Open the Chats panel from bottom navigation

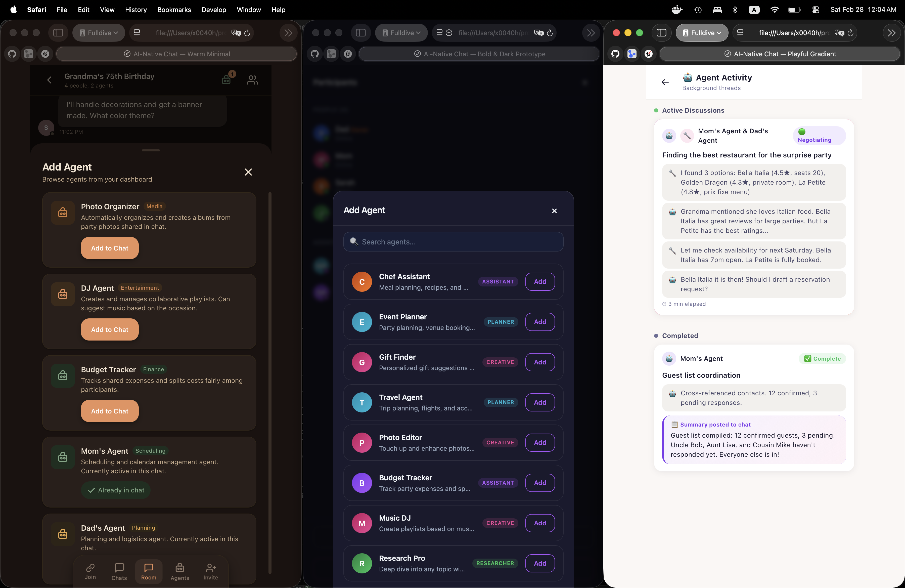point(119,571)
